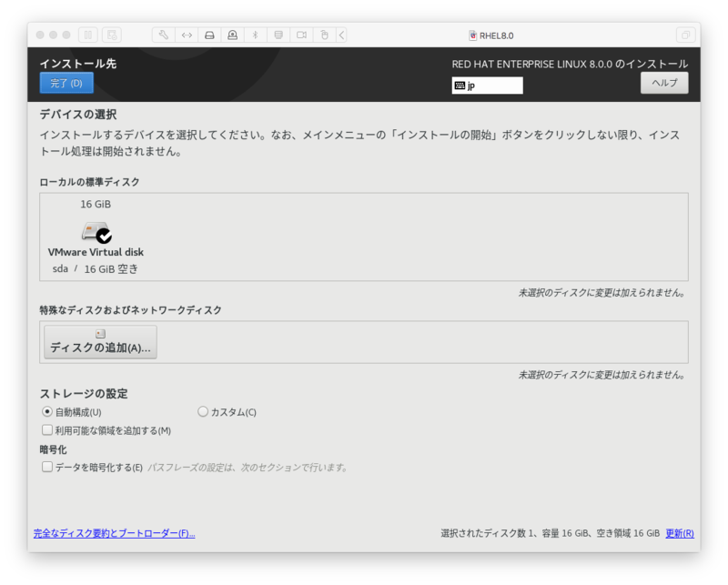Click the ディスクの追加(A)... button
Screen dimensions: 728x585
100,342
